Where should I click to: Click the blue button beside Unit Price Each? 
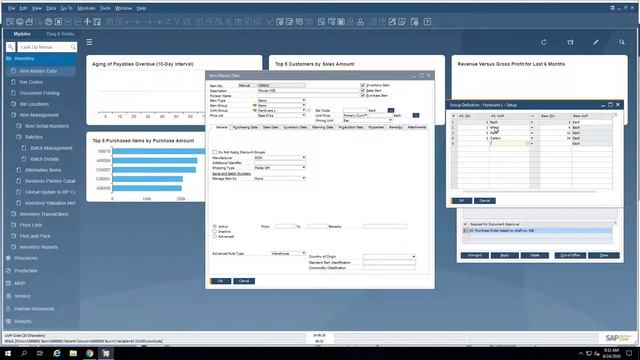point(416,115)
